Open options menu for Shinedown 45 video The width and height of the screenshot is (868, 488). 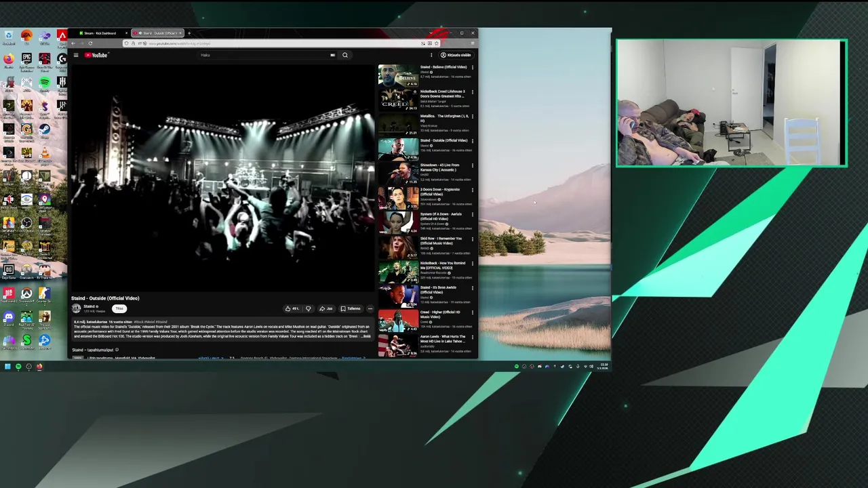point(473,165)
